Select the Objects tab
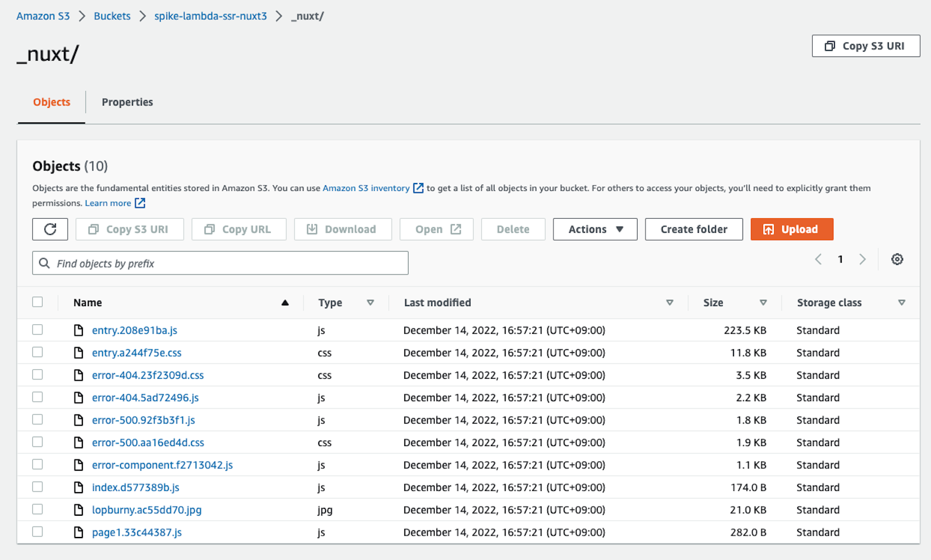This screenshot has width=931, height=560. point(51,102)
